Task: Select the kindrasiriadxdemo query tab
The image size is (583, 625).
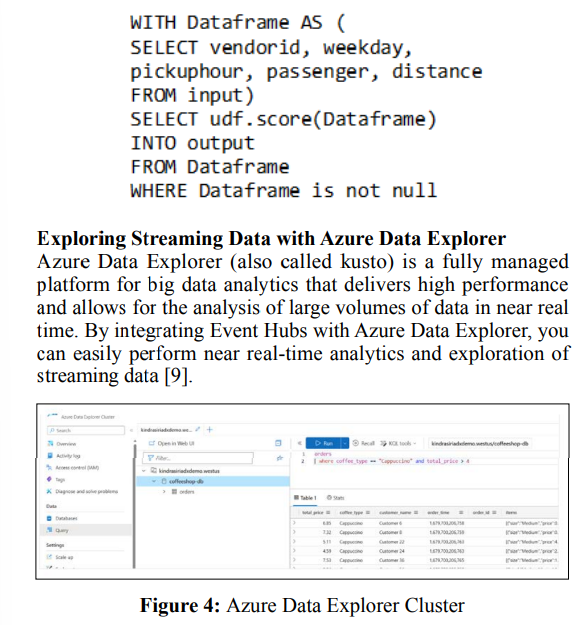Action: [166, 430]
